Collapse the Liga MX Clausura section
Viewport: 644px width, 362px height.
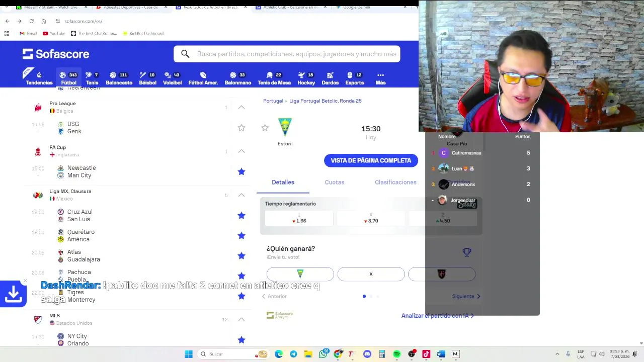pyautogui.click(x=242, y=195)
